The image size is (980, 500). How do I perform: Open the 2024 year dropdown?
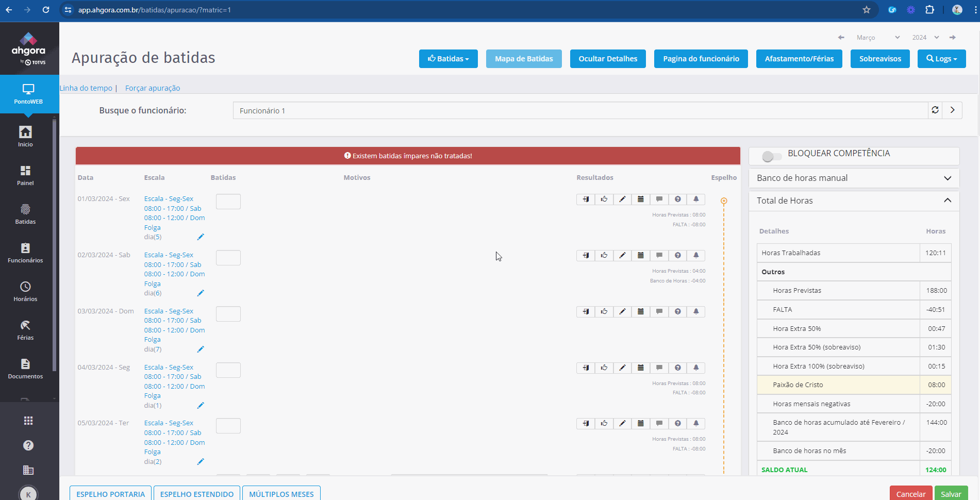926,38
